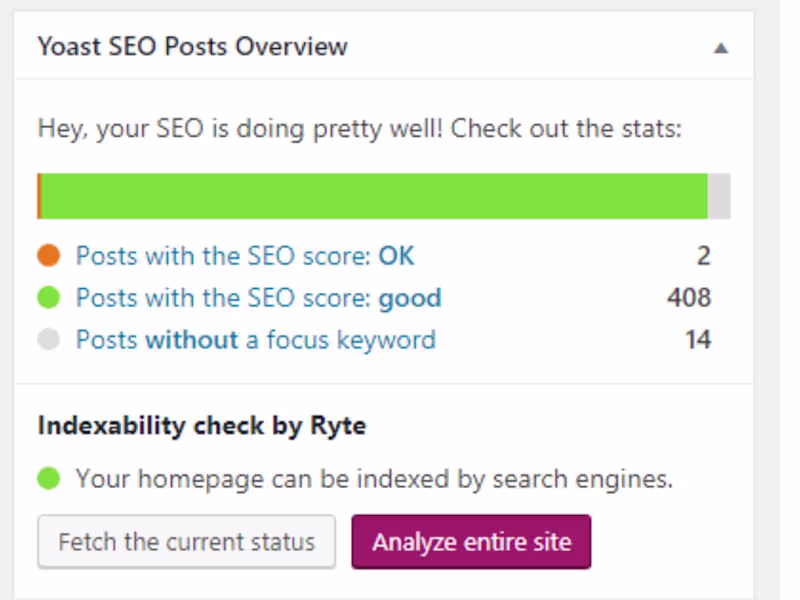Screen dimensions: 800x600
Task: Click the Yoast SEO Posts Overview title
Action: [192, 46]
